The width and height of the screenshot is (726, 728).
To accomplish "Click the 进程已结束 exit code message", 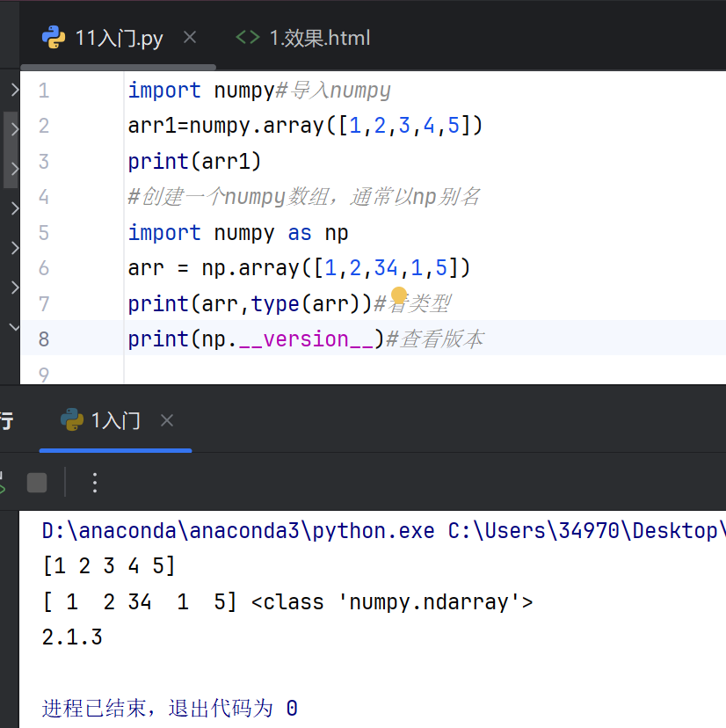I will 170,709.
